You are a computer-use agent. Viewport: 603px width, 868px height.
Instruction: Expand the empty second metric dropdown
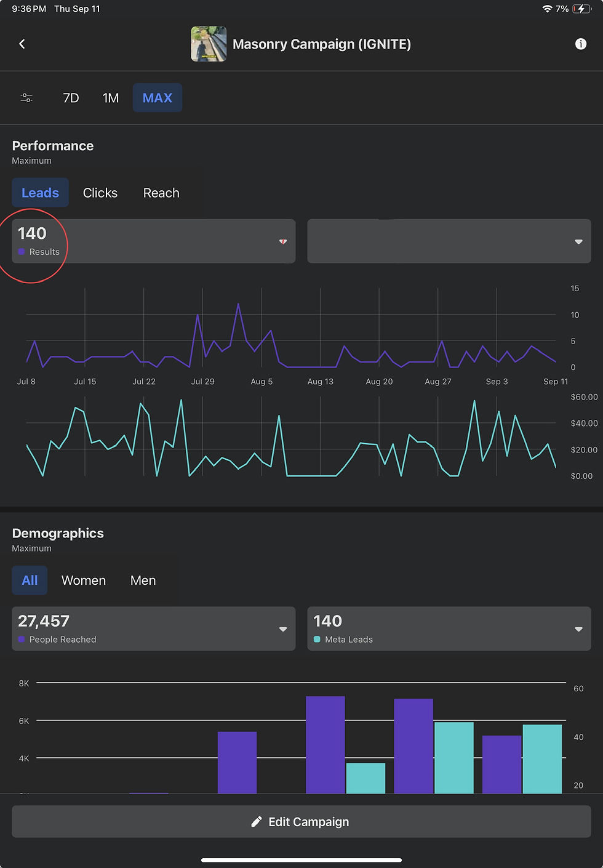(449, 241)
